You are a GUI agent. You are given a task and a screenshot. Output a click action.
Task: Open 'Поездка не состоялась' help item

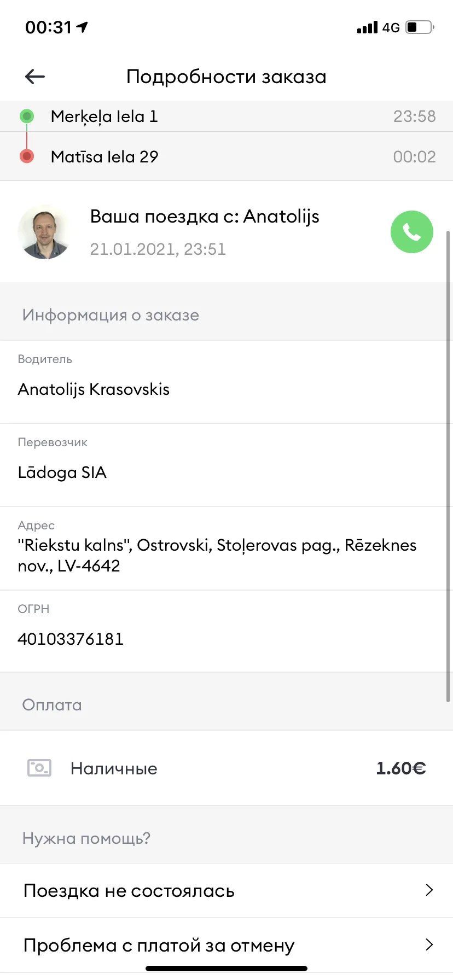(226, 890)
